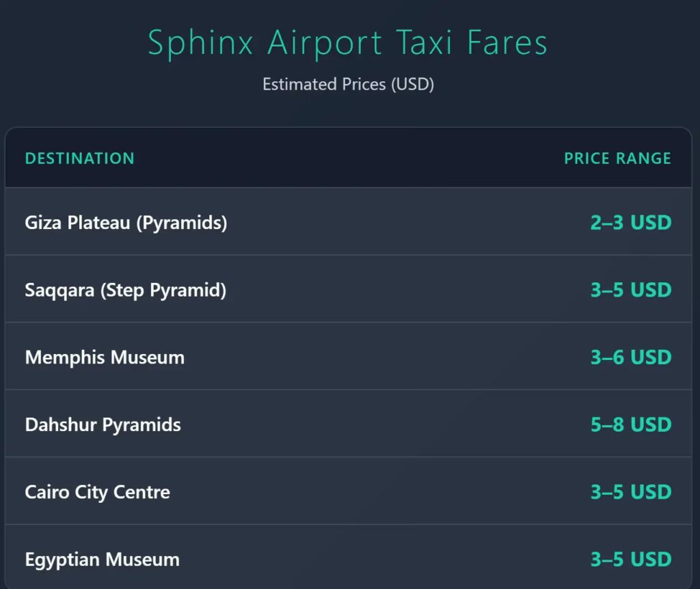Screen dimensions: 700x589
Task: Select the Dahshur Pyramids destination
Action: tap(103, 424)
